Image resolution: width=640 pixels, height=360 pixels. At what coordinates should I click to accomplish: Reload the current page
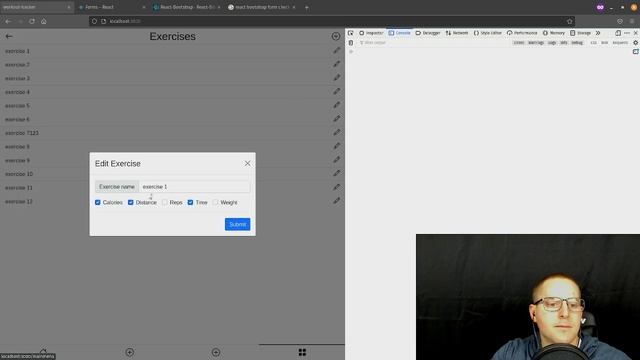(32, 21)
